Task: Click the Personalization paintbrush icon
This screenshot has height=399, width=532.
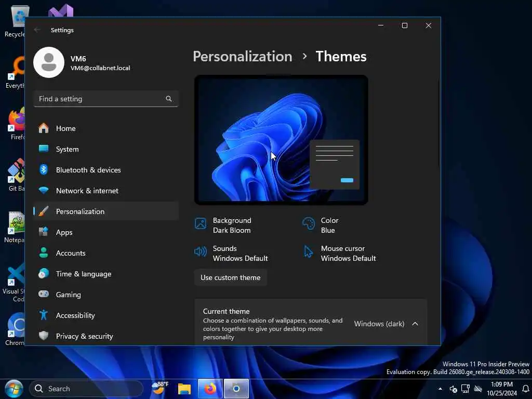Action: 44,211
